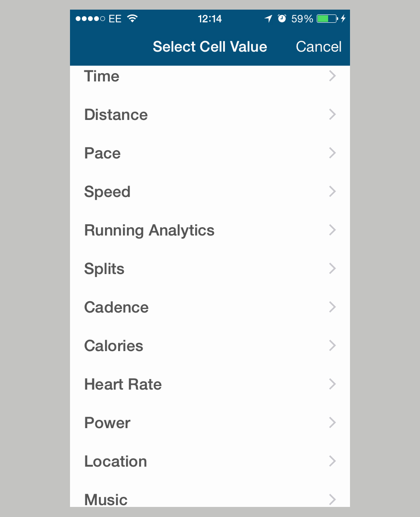Expand the Cadence row chevron

(332, 307)
